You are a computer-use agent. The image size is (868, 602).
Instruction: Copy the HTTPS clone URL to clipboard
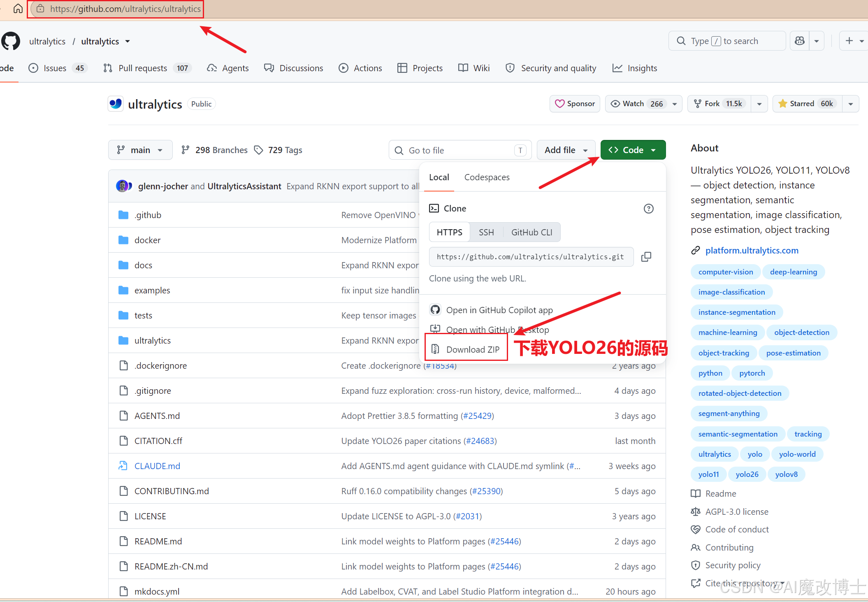pos(646,257)
